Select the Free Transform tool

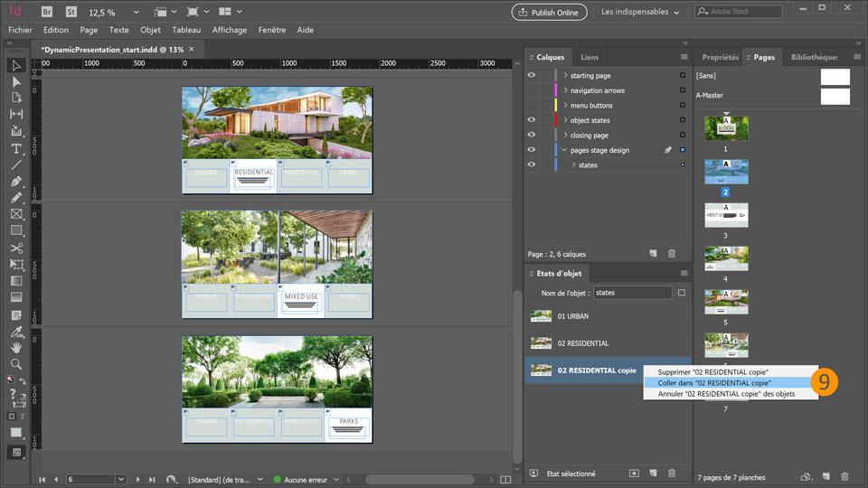(16, 265)
